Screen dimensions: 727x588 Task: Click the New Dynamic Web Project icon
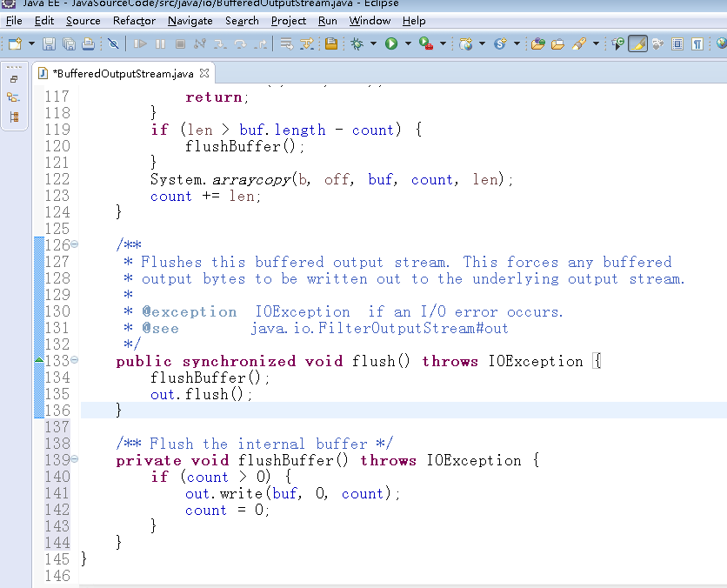[x=465, y=43]
